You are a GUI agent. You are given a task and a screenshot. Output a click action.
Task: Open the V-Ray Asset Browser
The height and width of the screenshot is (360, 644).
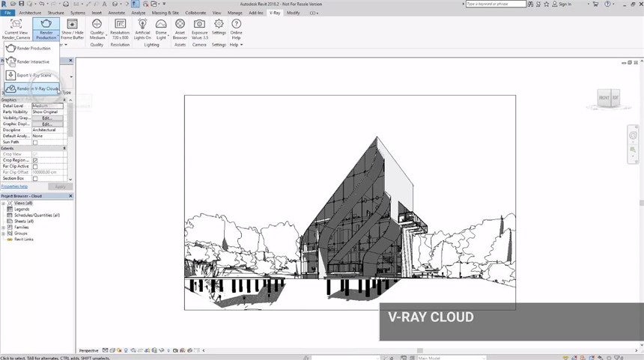(180, 25)
